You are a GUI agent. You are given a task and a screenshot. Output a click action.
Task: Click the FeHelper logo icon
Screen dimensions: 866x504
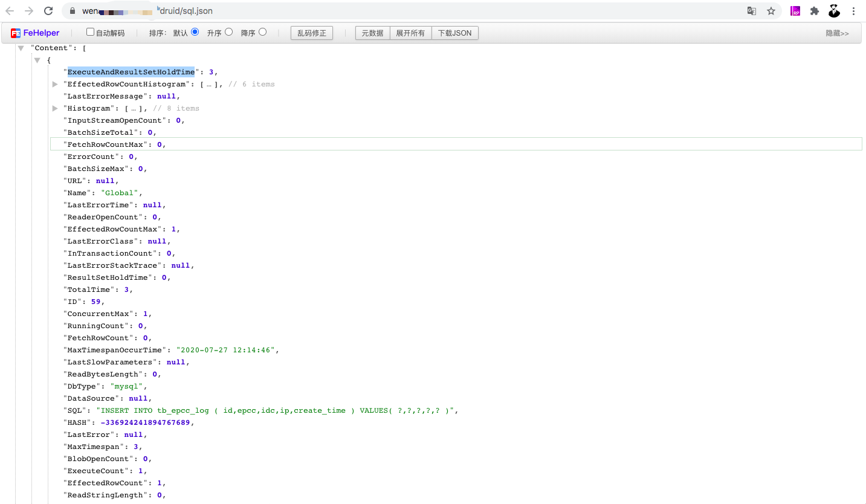(16, 33)
